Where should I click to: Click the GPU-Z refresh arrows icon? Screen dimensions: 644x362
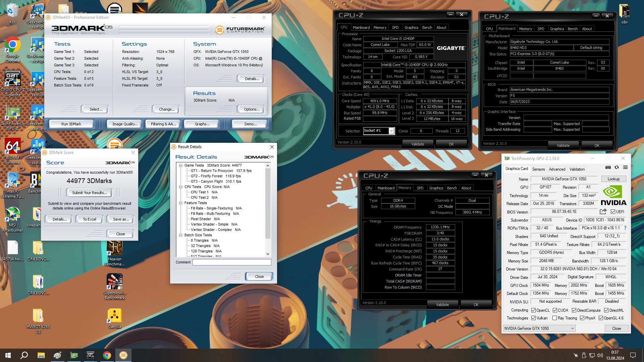pyautogui.click(x=616, y=168)
